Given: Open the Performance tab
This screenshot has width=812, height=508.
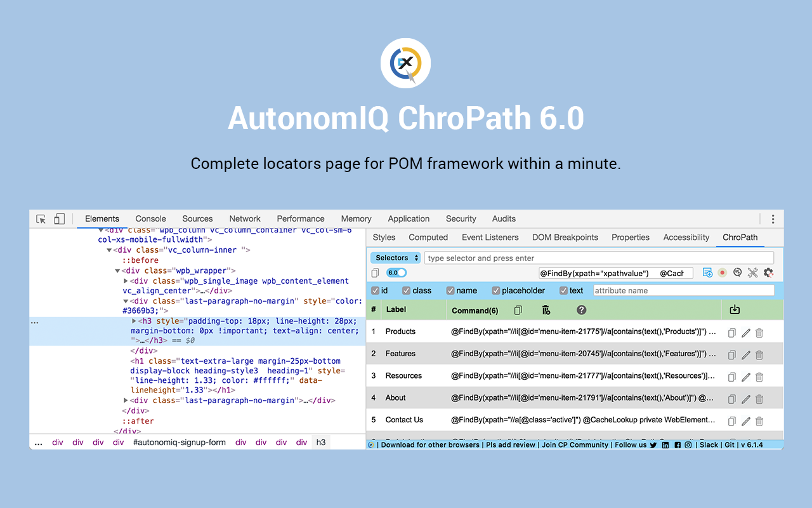Looking at the screenshot, I should coord(301,219).
